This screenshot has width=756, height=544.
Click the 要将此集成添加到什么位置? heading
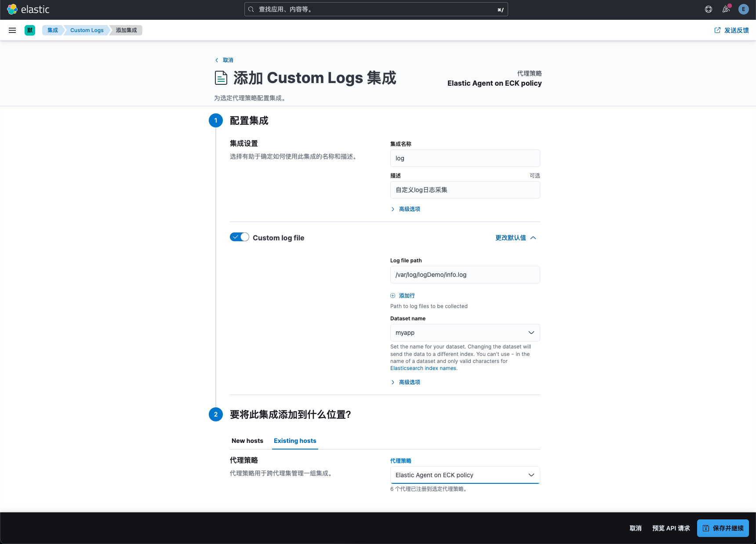pos(291,415)
